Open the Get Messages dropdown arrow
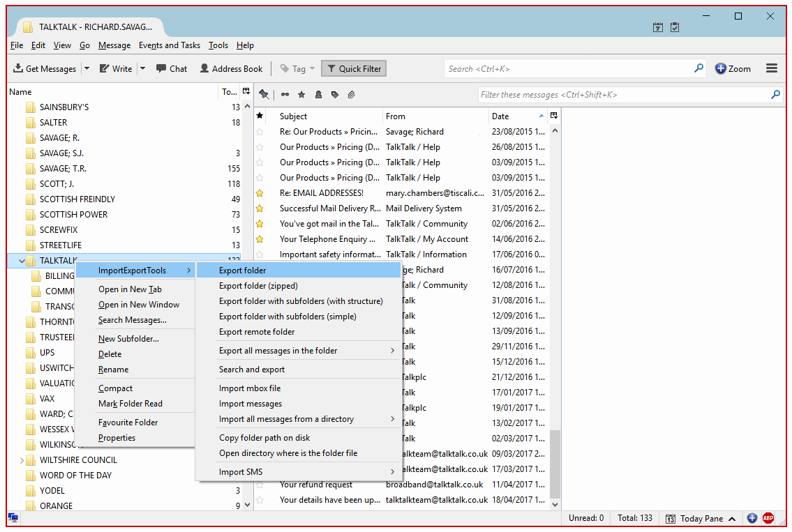The image size is (792, 532). tap(87, 68)
